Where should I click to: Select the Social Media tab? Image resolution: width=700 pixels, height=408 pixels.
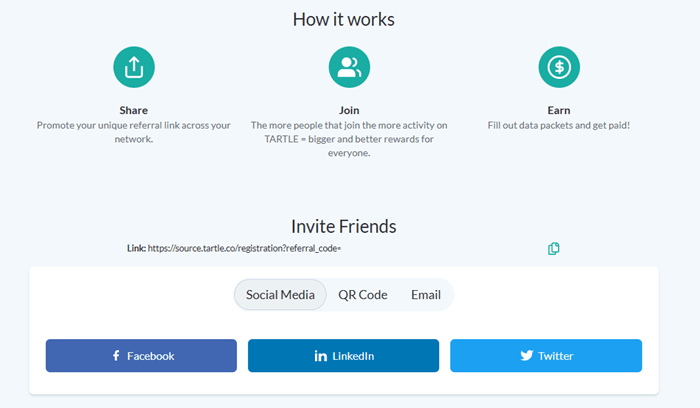click(x=280, y=295)
